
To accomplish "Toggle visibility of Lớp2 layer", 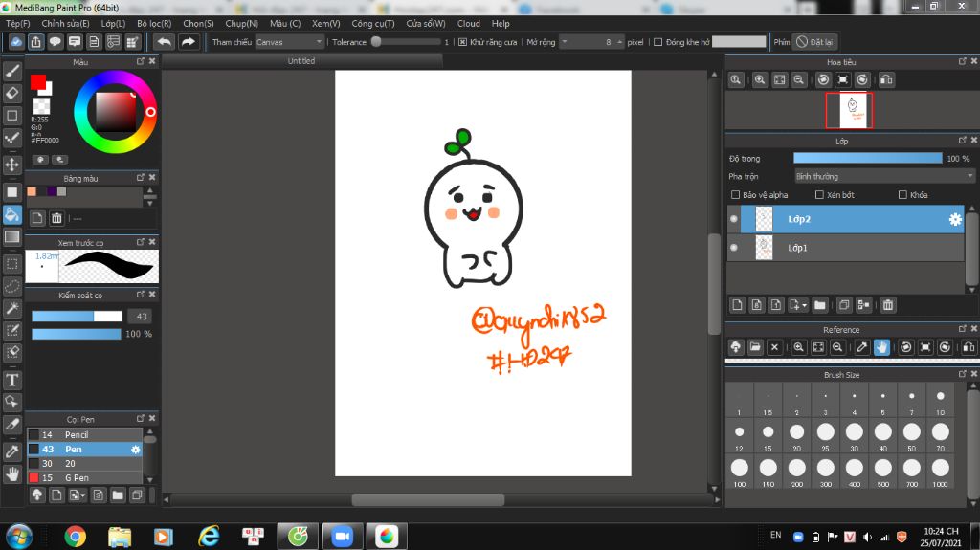I will coord(734,219).
